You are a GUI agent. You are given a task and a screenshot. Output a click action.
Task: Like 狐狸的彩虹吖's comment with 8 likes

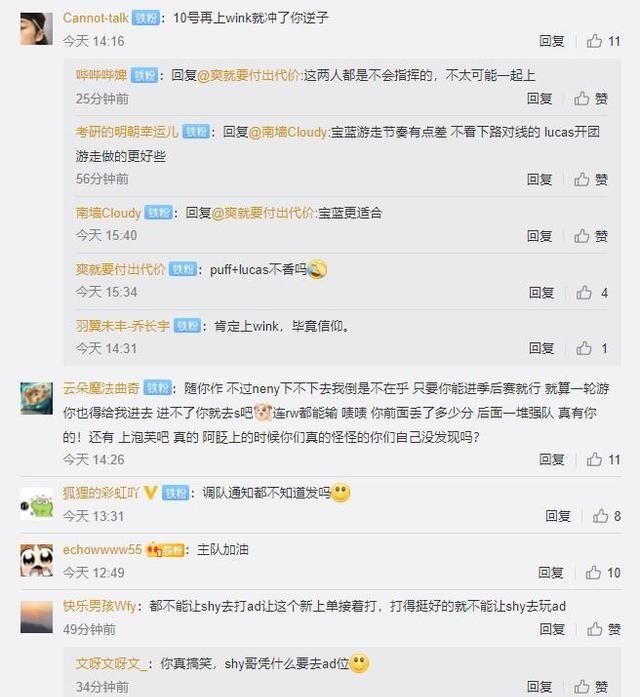pyautogui.click(x=607, y=516)
